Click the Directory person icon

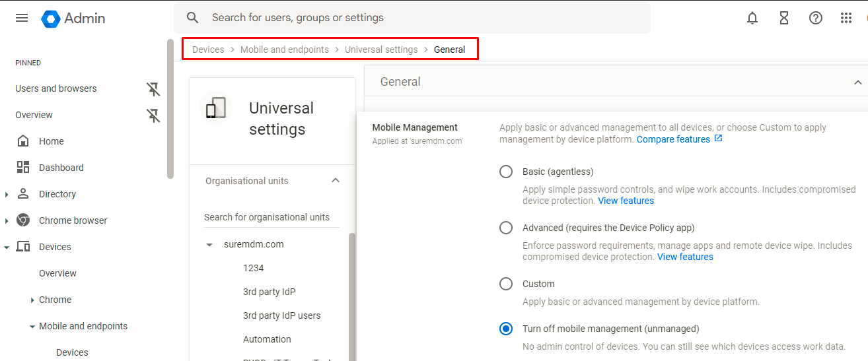23,193
